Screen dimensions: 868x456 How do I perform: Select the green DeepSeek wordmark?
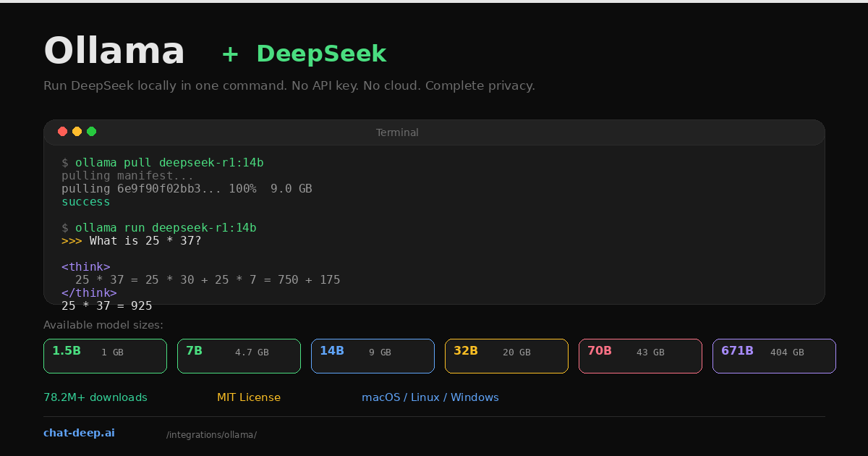pos(321,54)
